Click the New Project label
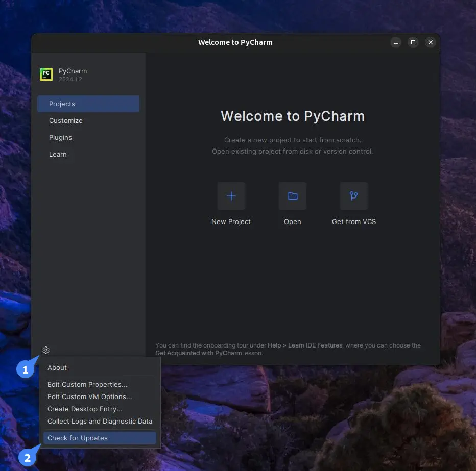Image resolution: width=476 pixels, height=471 pixels. point(231,221)
